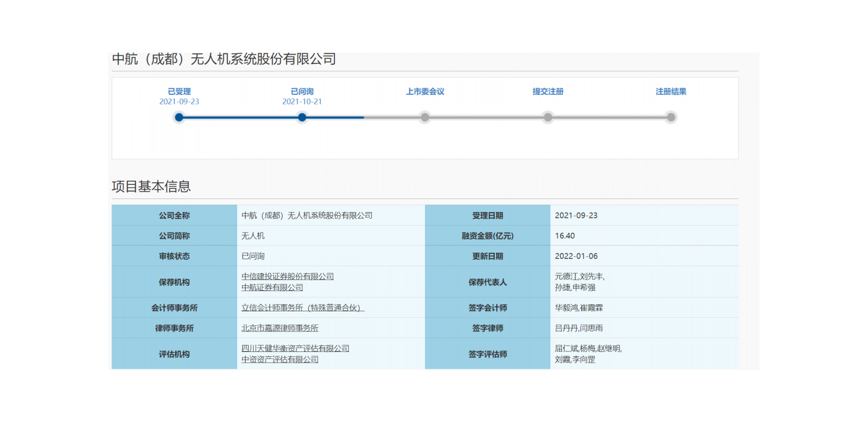The image size is (868, 423).
Task: Click the 会计师事务所 header cell
Action: 174,307
